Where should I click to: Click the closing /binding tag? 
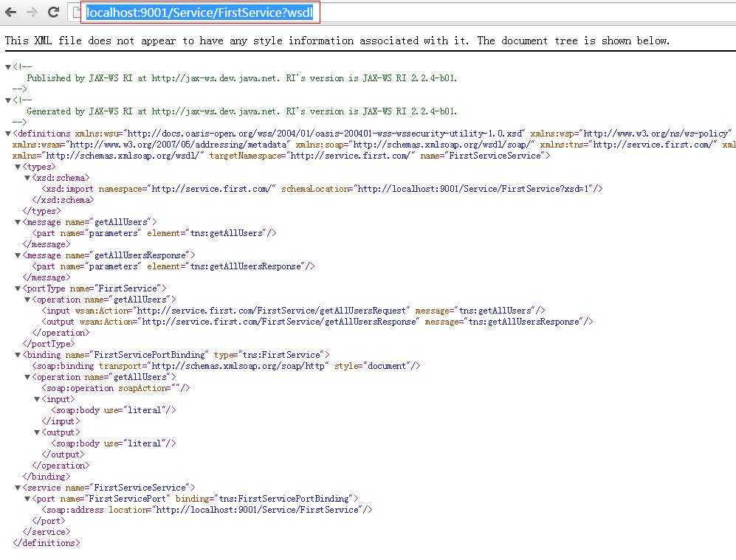pos(47,477)
